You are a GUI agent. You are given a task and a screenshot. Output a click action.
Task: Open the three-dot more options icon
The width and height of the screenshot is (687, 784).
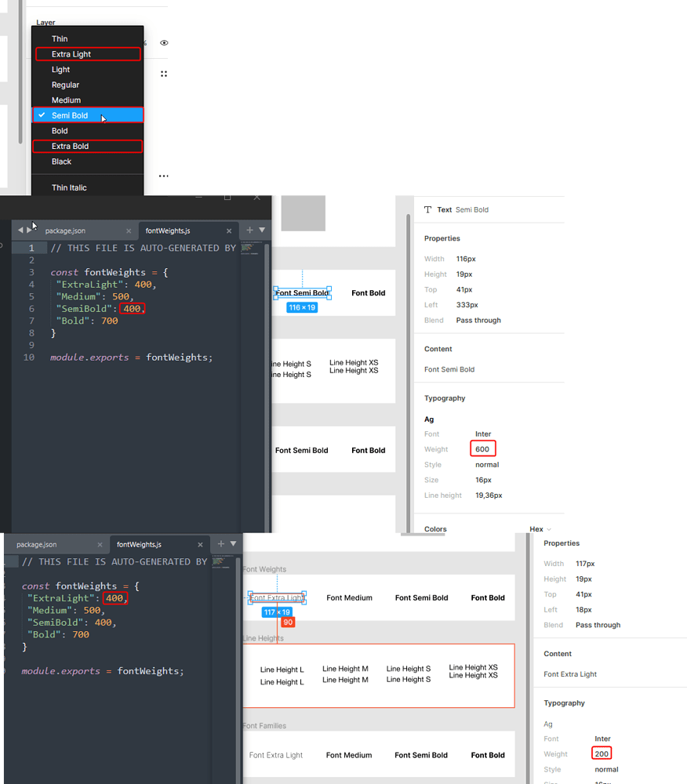tap(163, 176)
